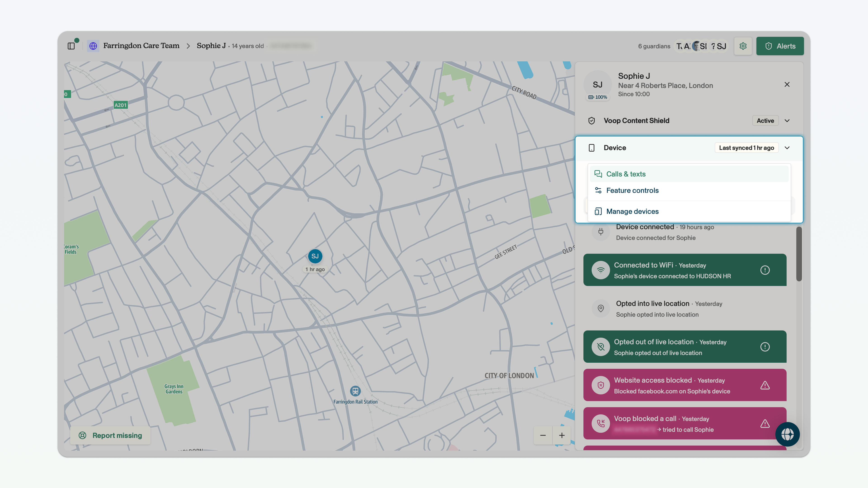
Task: Zoom out the map with minus button
Action: 543,435
